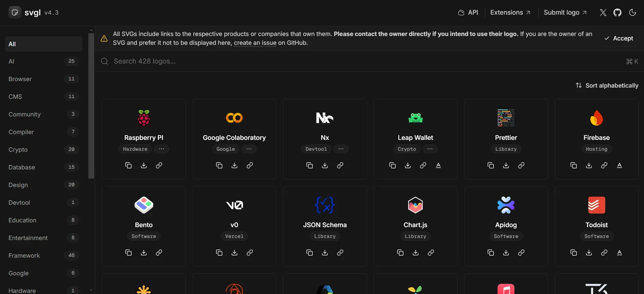
Task: Select the AI category
Action: click(x=44, y=61)
